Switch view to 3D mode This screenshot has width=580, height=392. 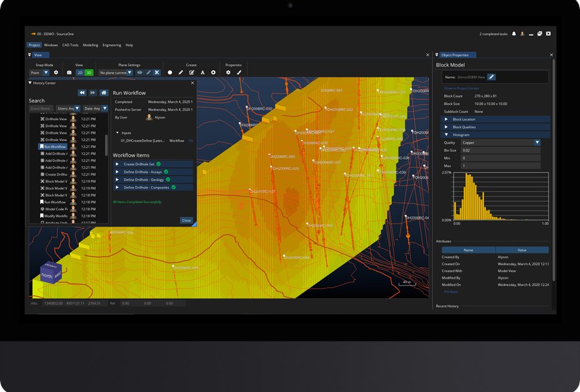coord(89,72)
